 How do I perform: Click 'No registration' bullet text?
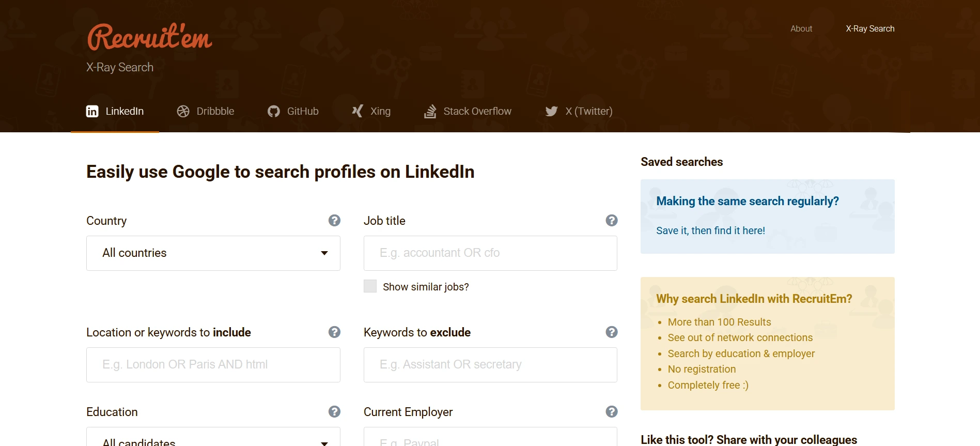pos(702,369)
